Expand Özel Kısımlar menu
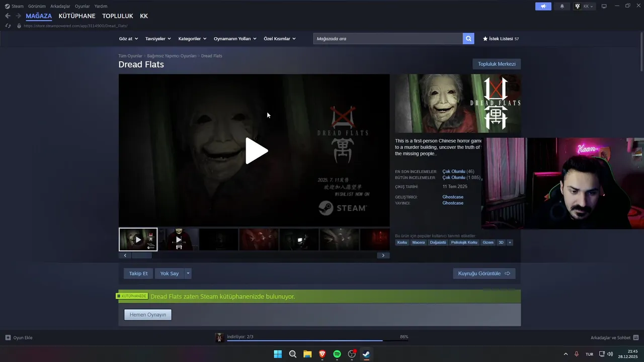Screen dimensions: 644x362 pyautogui.click(x=280, y=39)
